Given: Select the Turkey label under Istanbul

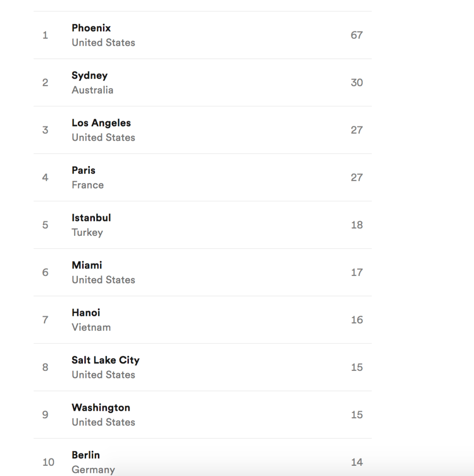Looking at the screenshot, I should point(87,232).
